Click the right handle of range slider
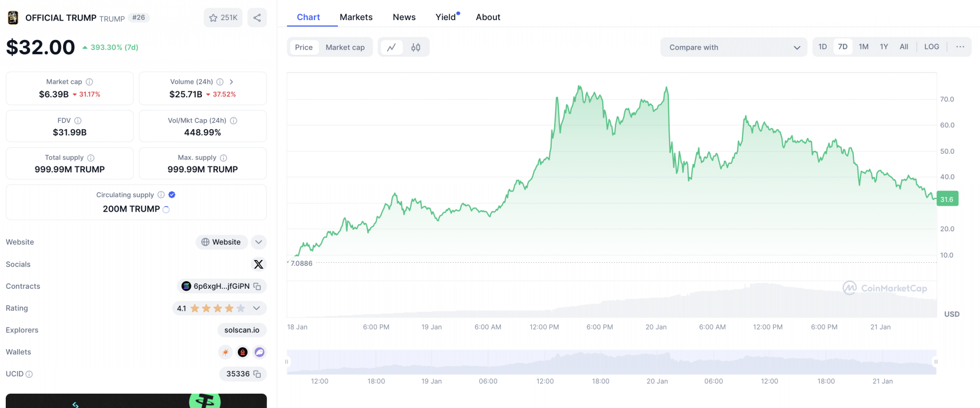The width and height of the screenshot is (980, 408). [935, 362]
